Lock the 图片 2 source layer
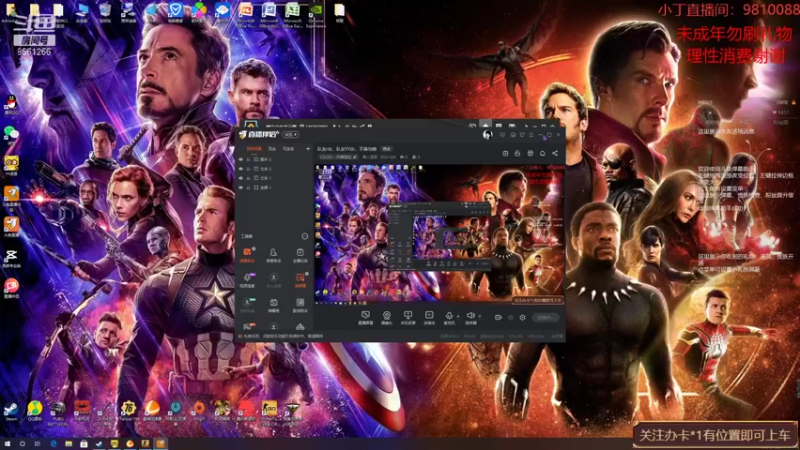This screenshot has width=800, height=450. point(248,159)
